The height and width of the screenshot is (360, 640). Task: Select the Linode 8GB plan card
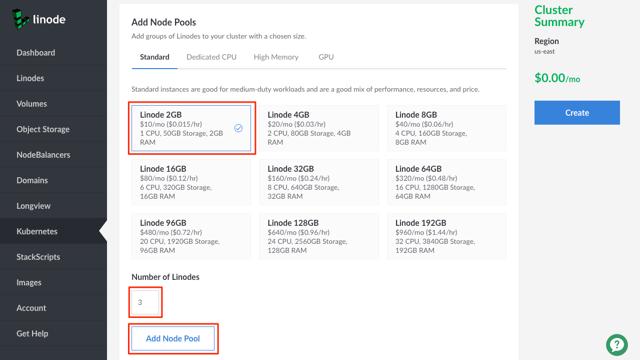point(447,128)
